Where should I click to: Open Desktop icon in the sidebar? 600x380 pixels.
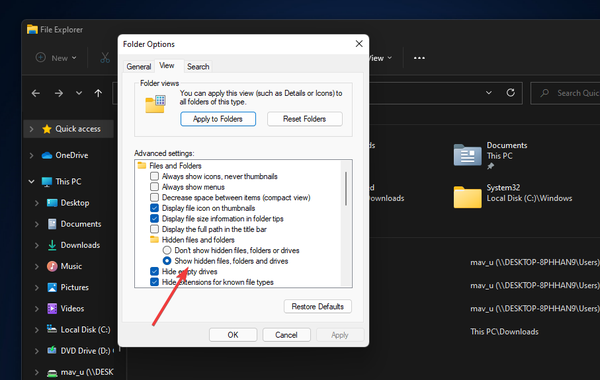pos(52,203)
